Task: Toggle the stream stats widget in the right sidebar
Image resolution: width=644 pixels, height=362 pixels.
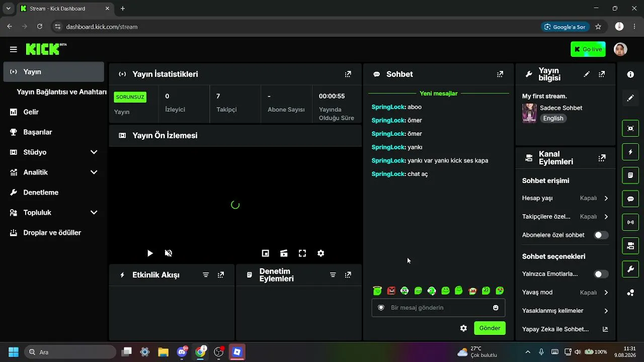Action: click(x=630, y=222)
